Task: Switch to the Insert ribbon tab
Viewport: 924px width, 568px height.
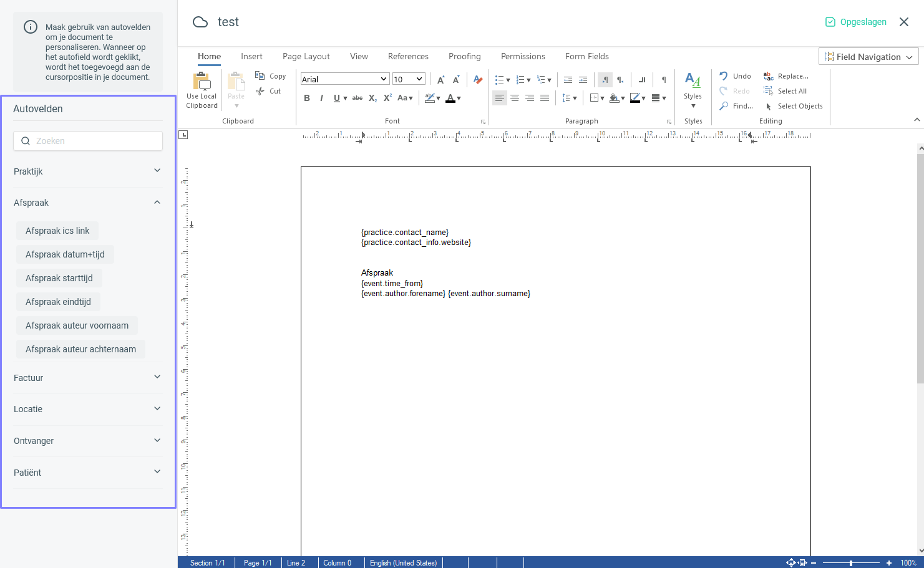Action: pyautogui.click(x=251, y=56)
